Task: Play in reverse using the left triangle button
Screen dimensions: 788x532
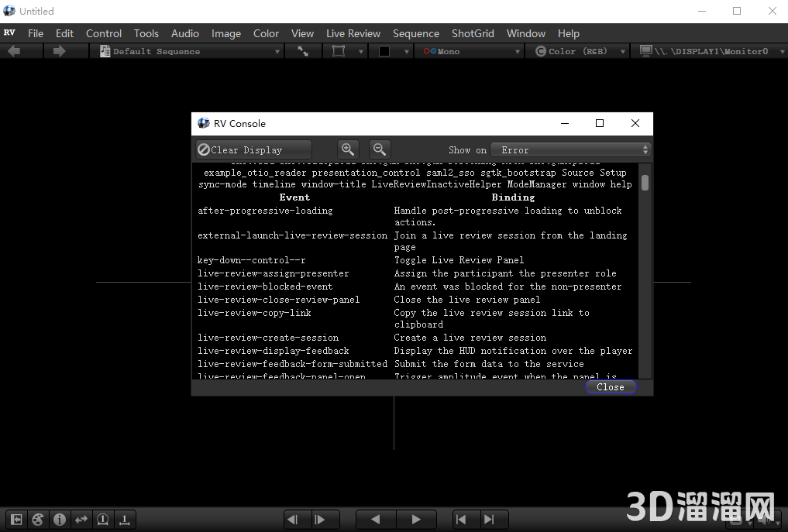Action: 375,520
